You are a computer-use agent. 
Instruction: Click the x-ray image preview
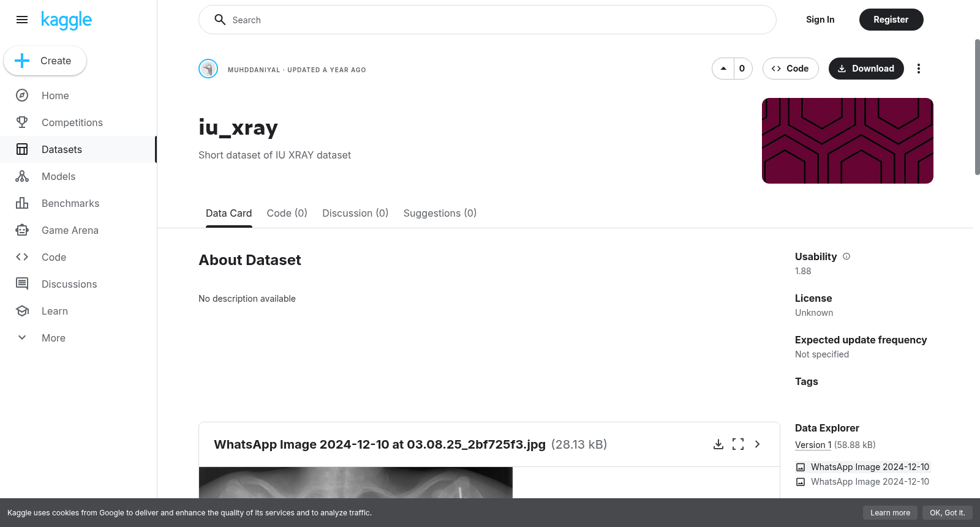pyautogui.click(x=356, y=483)
